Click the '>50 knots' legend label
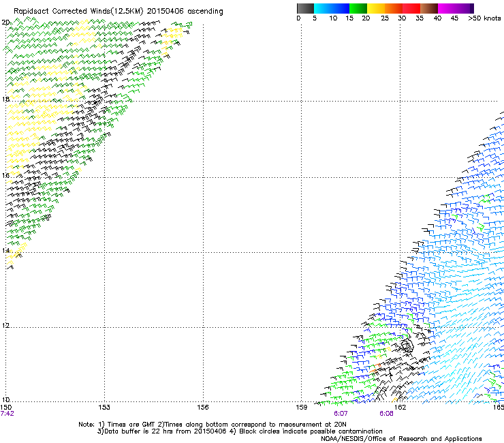The height and width of the screenshot is (443, 504). click(x=484, y=18)
